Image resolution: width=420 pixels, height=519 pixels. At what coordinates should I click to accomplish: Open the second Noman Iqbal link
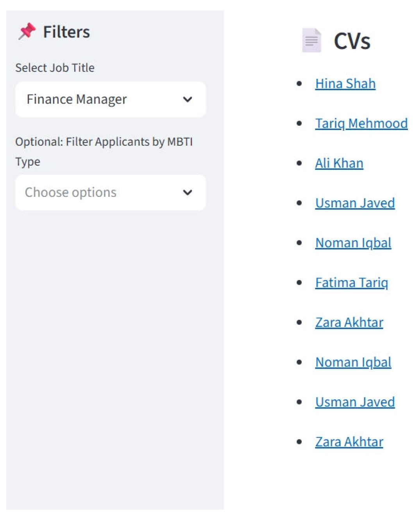pos(353,362)
